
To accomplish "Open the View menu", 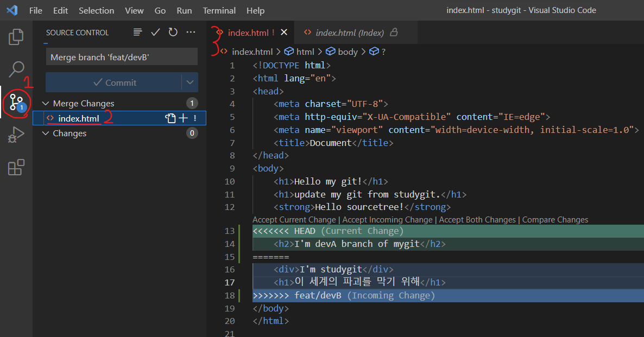I will click(x=134, y=11).
